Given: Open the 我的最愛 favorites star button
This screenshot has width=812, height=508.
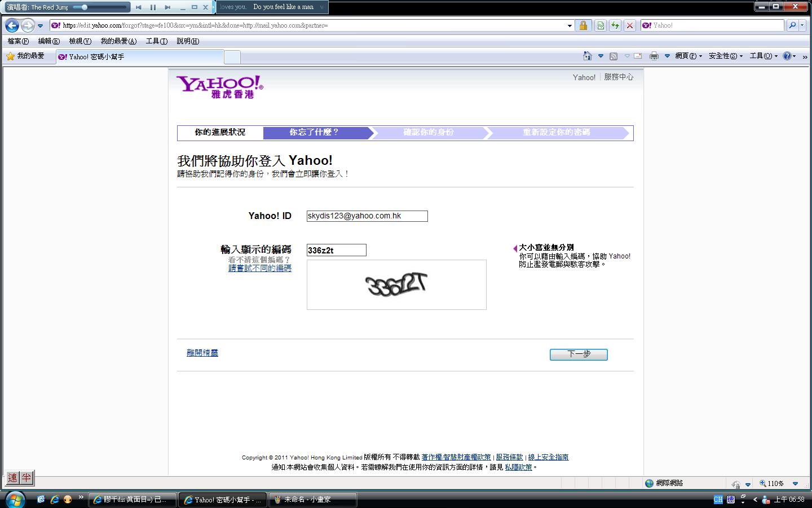Looking at the screenshot, I should (25, 56).
